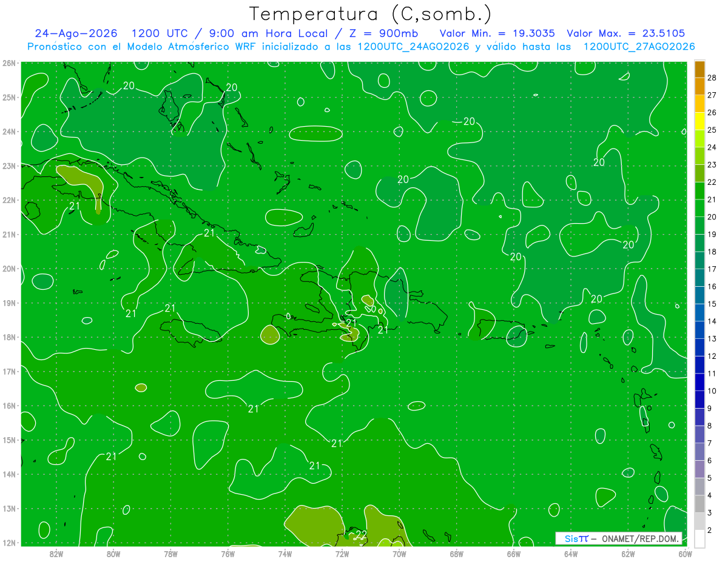Click latitude axis label '23N'
The image size is (728, 562).
pos(8,166)
